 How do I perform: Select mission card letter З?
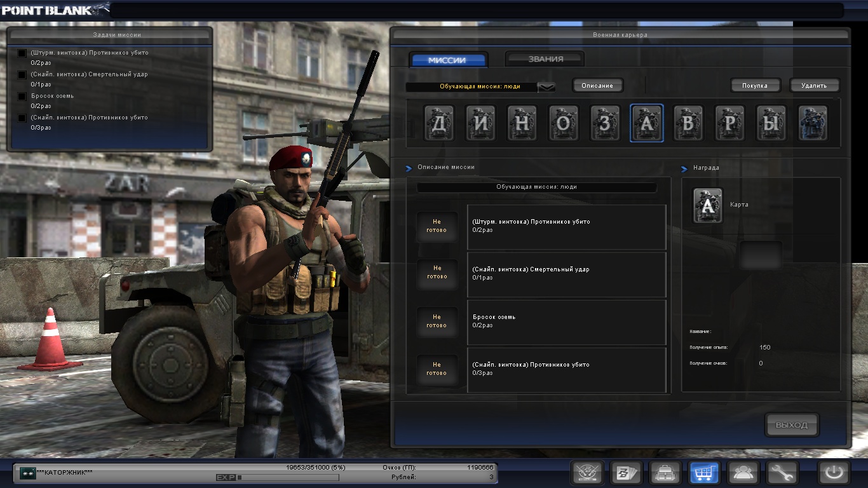[606, 123]
